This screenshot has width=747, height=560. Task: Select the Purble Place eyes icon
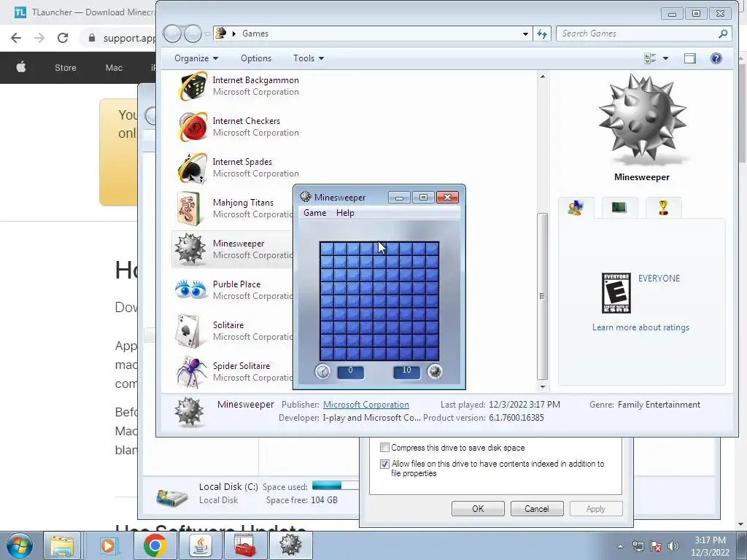coord(190,289)
